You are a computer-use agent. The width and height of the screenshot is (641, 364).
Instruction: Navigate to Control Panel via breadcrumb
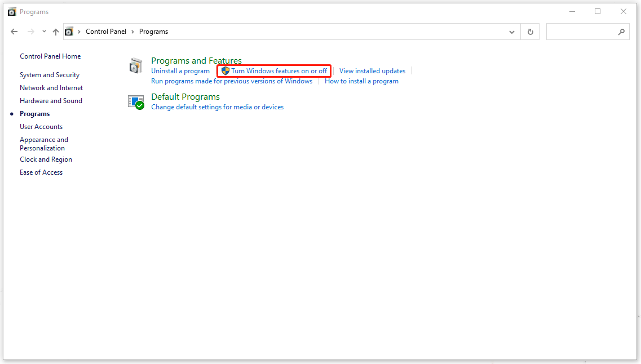point(106,32)
